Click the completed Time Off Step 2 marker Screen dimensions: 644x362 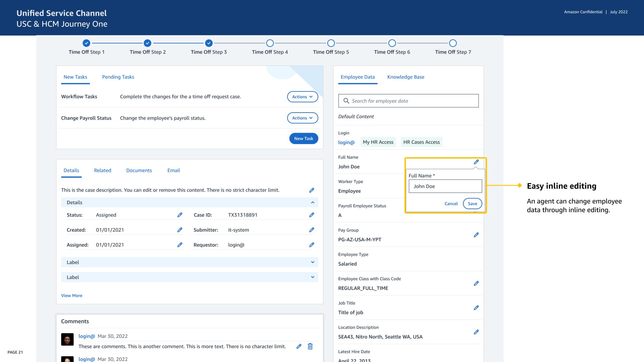[148, 43]
